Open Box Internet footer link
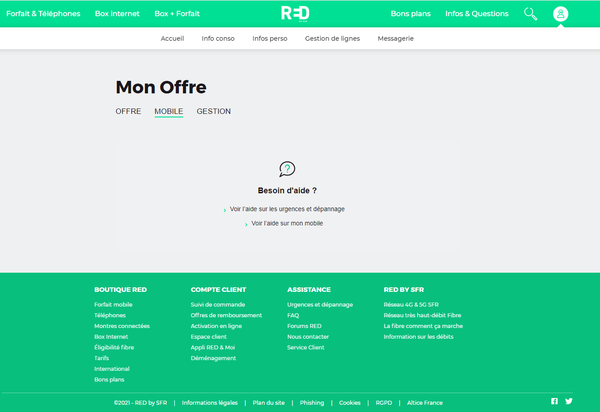The width and height of the screenshot is (600, 412). 111,337
